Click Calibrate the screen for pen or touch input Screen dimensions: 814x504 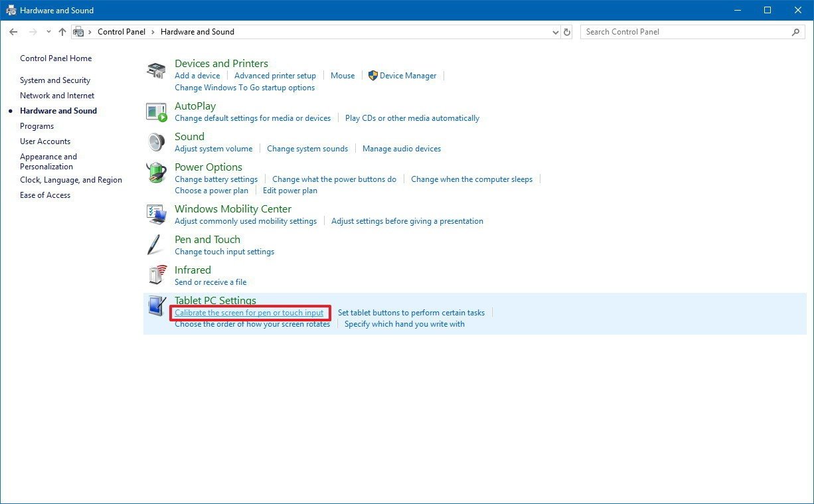(249, 313)
